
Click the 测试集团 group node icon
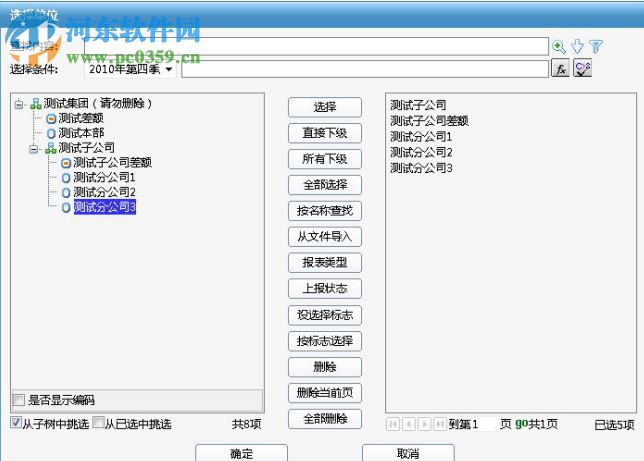pos(36,104)
